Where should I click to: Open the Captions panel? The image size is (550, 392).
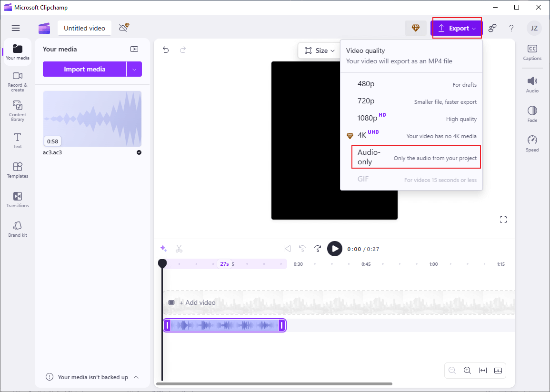[532, 52]
